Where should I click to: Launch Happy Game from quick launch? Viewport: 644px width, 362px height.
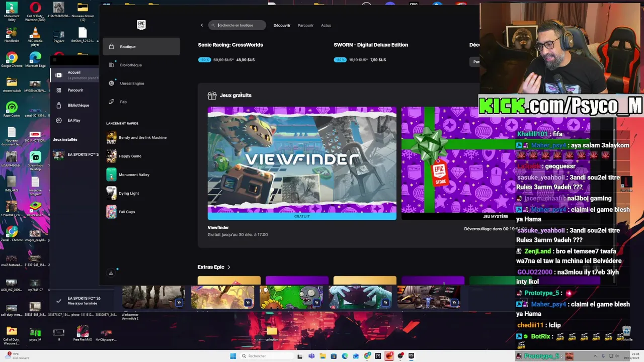click(x=124, y=156)
